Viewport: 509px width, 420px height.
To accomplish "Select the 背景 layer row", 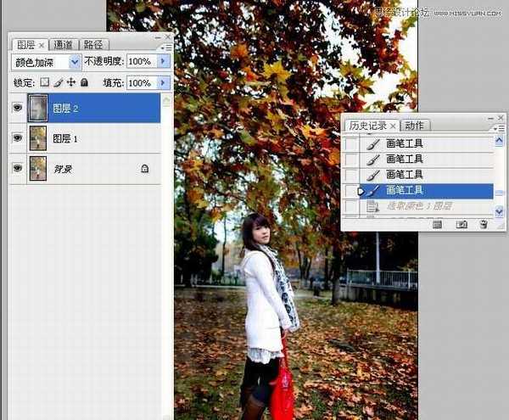I will [x=85, y=169].
